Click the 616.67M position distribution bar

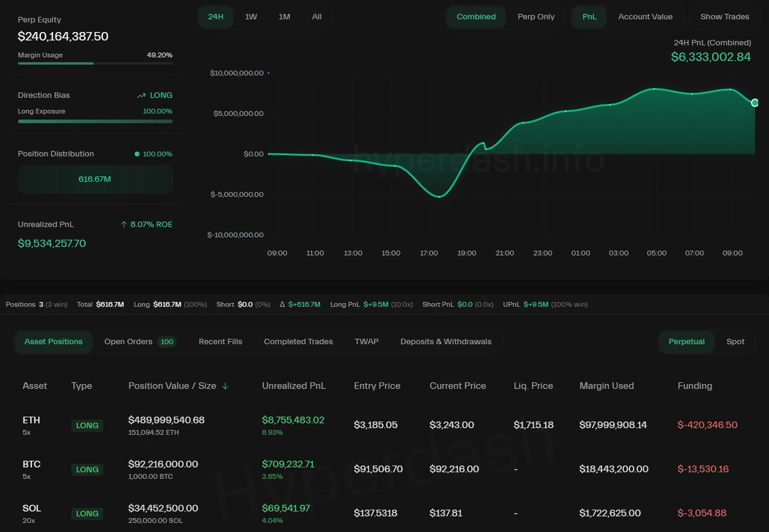click(x=95, y=179)
